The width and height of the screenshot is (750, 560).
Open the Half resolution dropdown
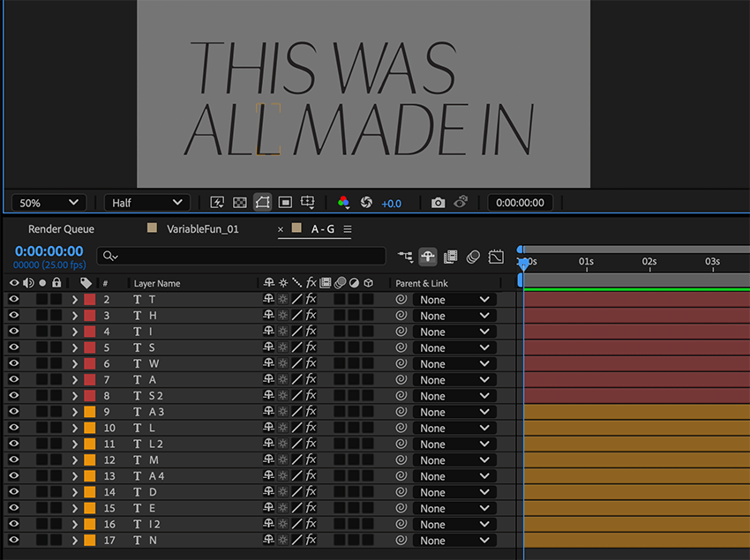pos(146,203)
